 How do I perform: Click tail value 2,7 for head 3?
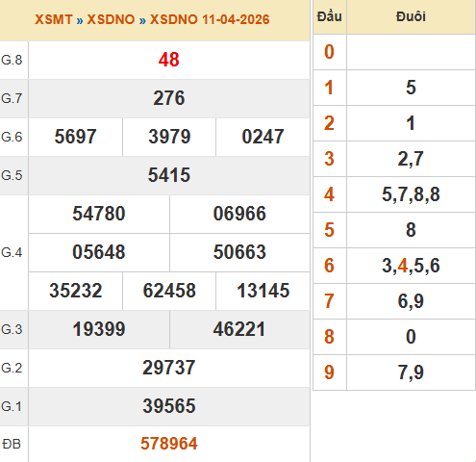[411, 159]
